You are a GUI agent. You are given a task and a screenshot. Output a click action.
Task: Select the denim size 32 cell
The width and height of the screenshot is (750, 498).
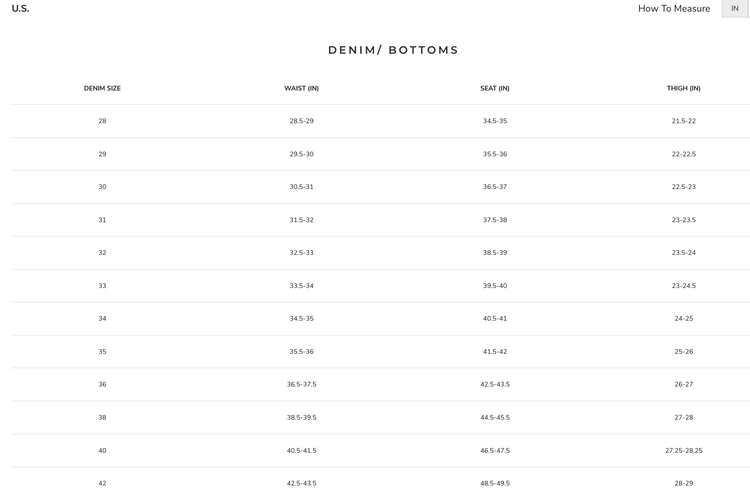tap(102, 253)
